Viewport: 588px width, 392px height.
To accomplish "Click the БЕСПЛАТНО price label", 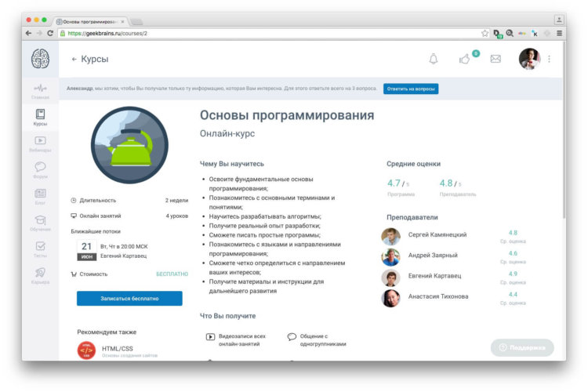I will click(x=172, y=274).
